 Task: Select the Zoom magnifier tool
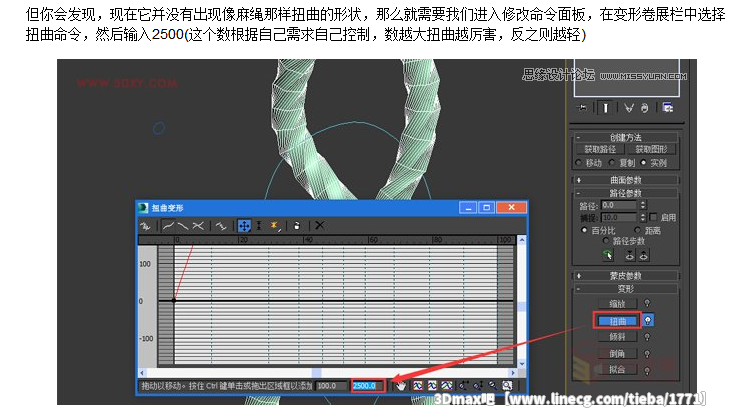pyautogui.click(x=492, y=386)
